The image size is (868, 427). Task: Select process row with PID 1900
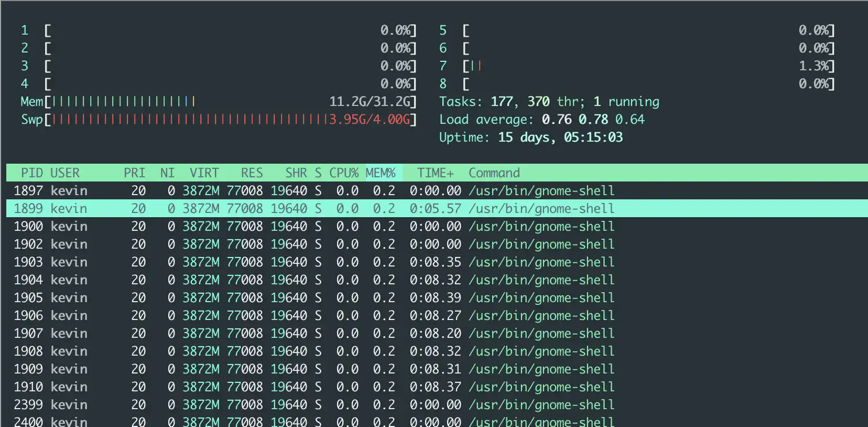[x=437, y=227]
